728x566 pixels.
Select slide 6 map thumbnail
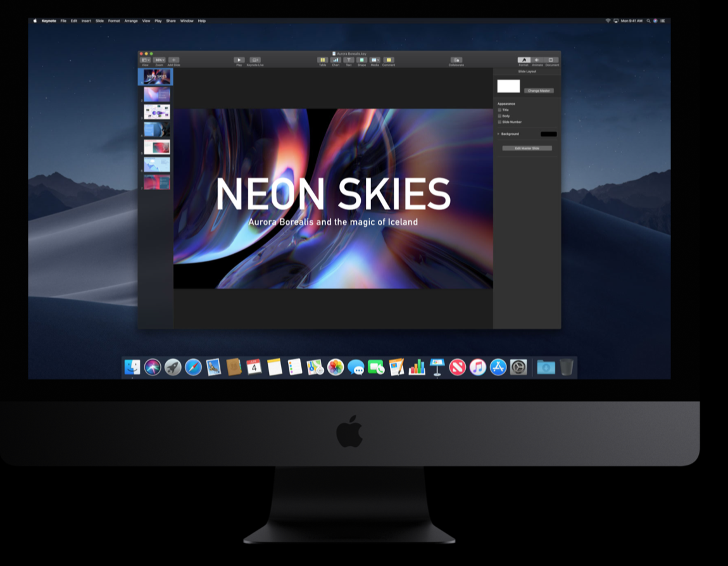pyautogui.click(x=157, y=165)
